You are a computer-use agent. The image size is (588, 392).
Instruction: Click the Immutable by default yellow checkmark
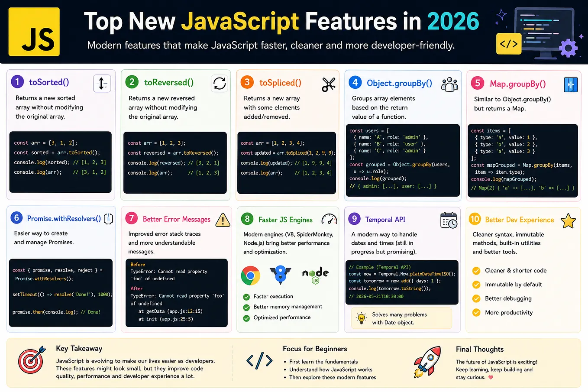(x=476, y=285)
